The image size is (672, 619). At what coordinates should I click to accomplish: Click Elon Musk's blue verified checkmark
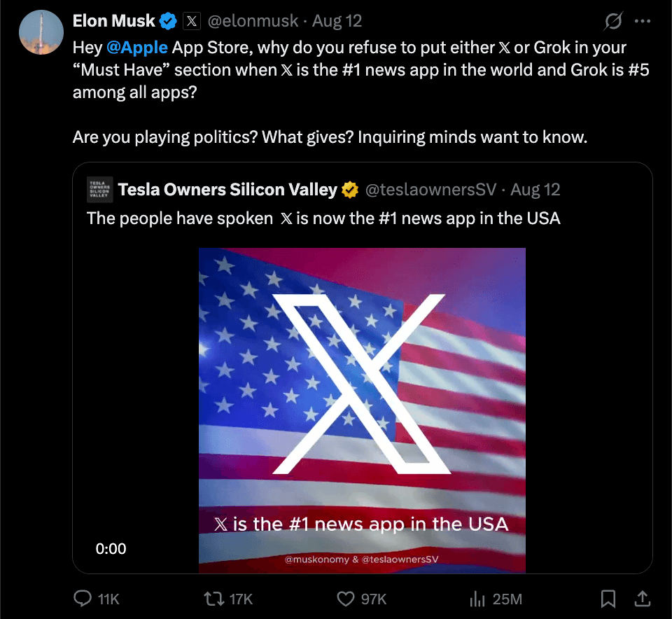(167, 20)
